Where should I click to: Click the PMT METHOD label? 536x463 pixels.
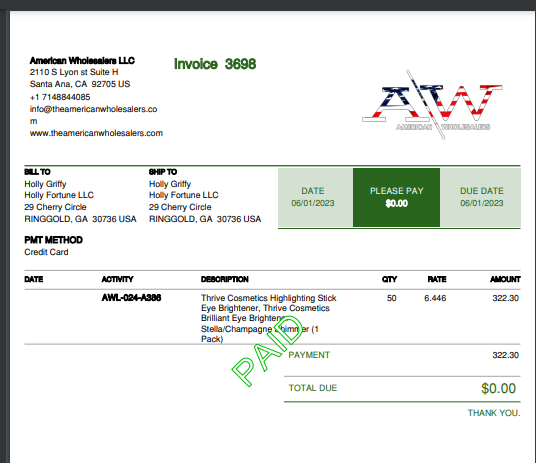point(53,240)
